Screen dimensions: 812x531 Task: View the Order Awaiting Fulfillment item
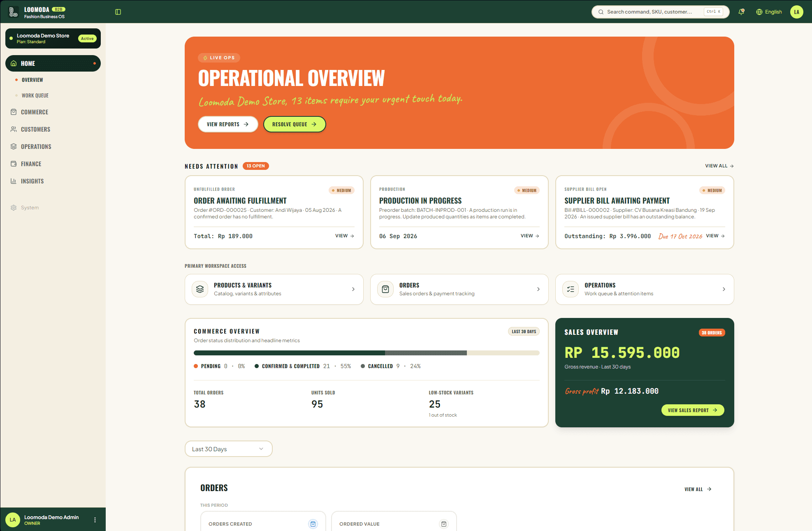(345, 236)
